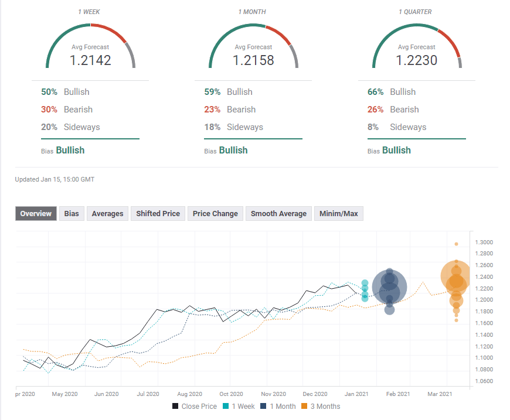Show the Shifted Price view
510x420 pixels.
pyautogui.click(x=158, y=214)
